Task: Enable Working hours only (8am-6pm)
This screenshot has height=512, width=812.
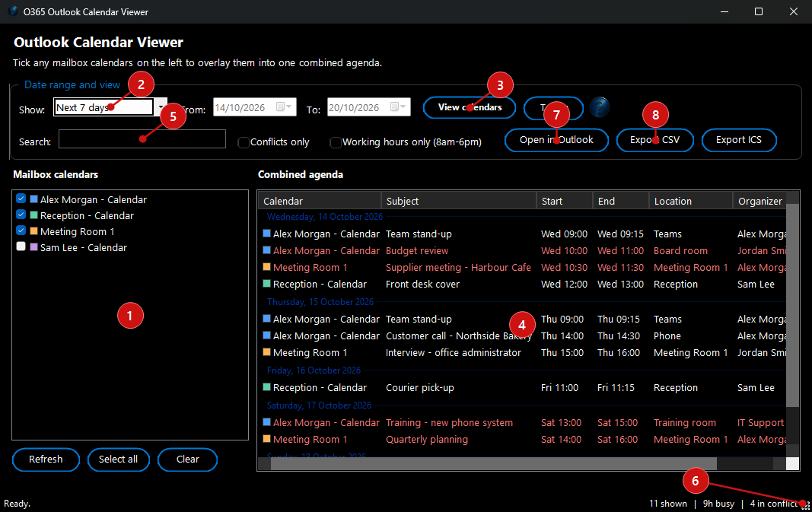Action: 336,142
